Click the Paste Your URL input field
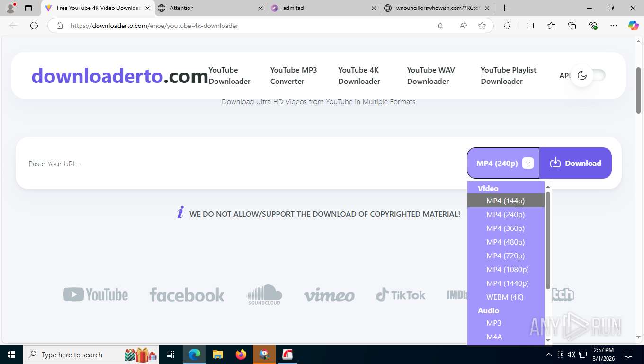 [241, 164]
